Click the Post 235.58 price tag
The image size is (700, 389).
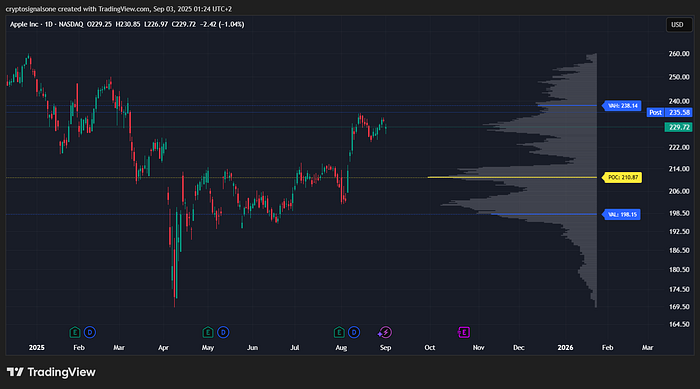tap(669, 113)
